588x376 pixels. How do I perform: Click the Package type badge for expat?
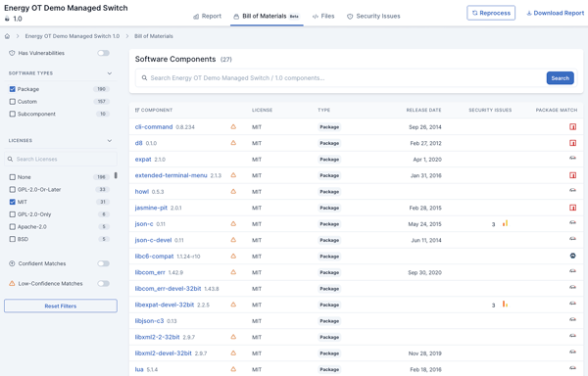point(329,160)
